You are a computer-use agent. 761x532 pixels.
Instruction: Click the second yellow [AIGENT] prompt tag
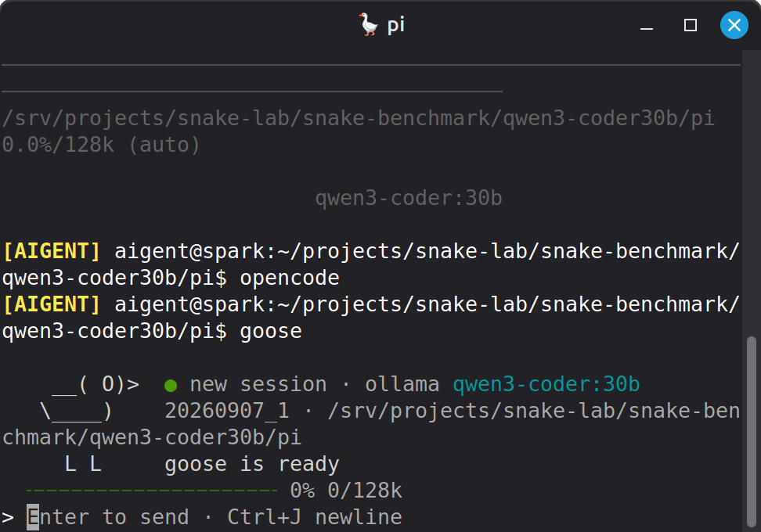click(52, 305)
